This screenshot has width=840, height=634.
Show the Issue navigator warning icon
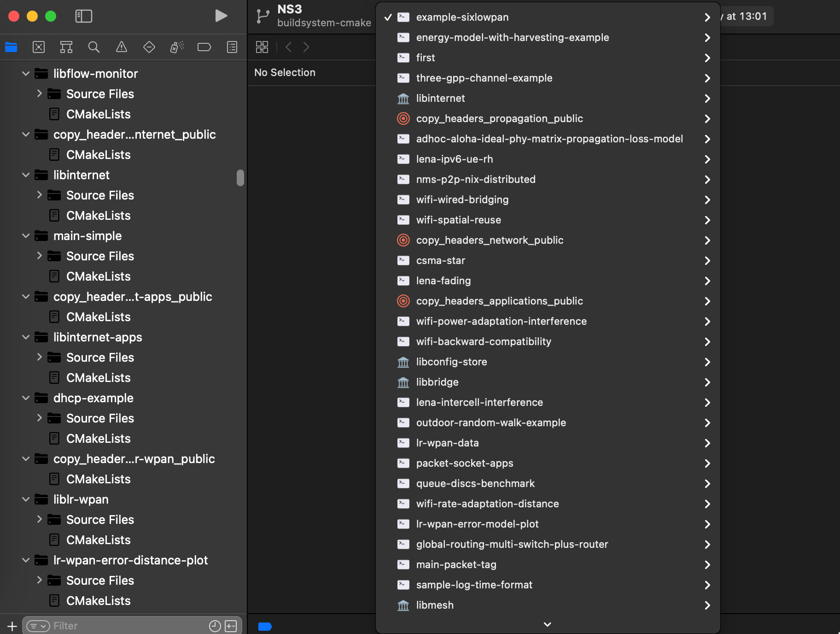122,47
